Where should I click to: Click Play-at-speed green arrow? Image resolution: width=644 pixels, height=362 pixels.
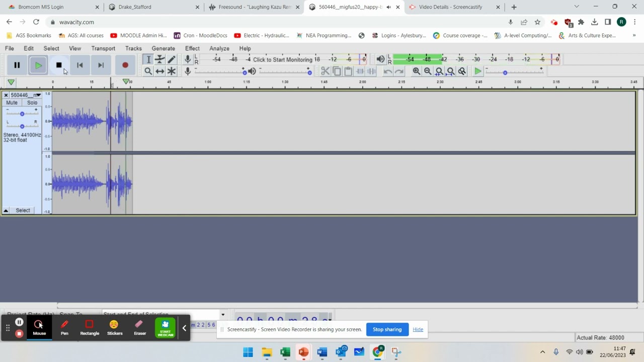pos(477,71)
